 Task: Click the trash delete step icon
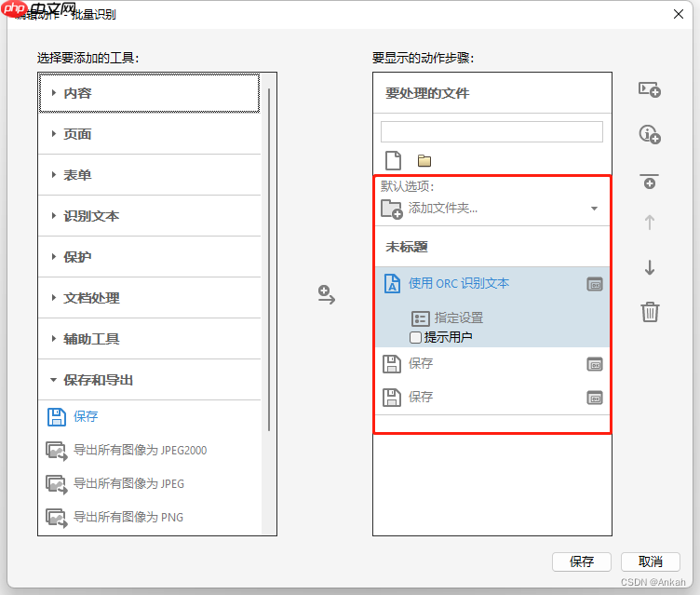click(x=650, y=312)
